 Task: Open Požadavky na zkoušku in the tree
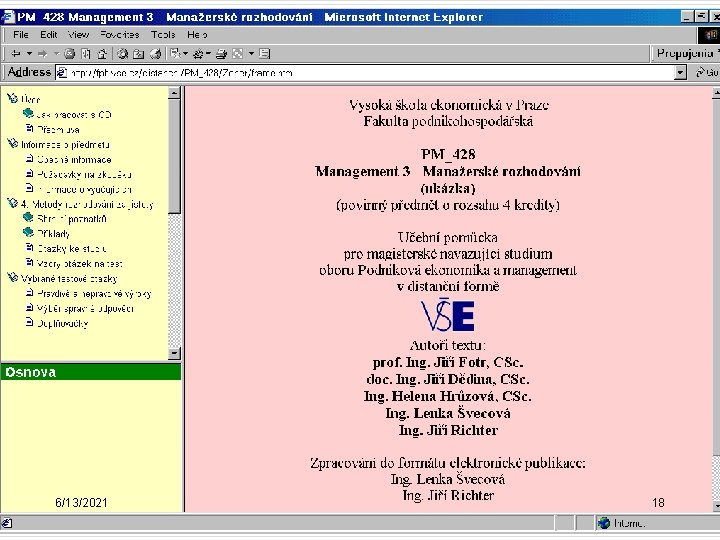pyautogui.click(x=84, y=174)
